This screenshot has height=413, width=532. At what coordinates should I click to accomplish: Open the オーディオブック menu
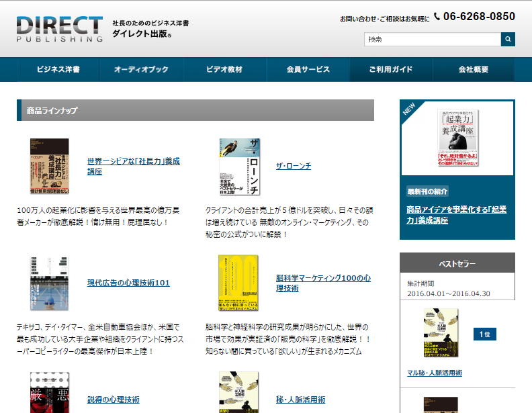(x=142, y=70)
